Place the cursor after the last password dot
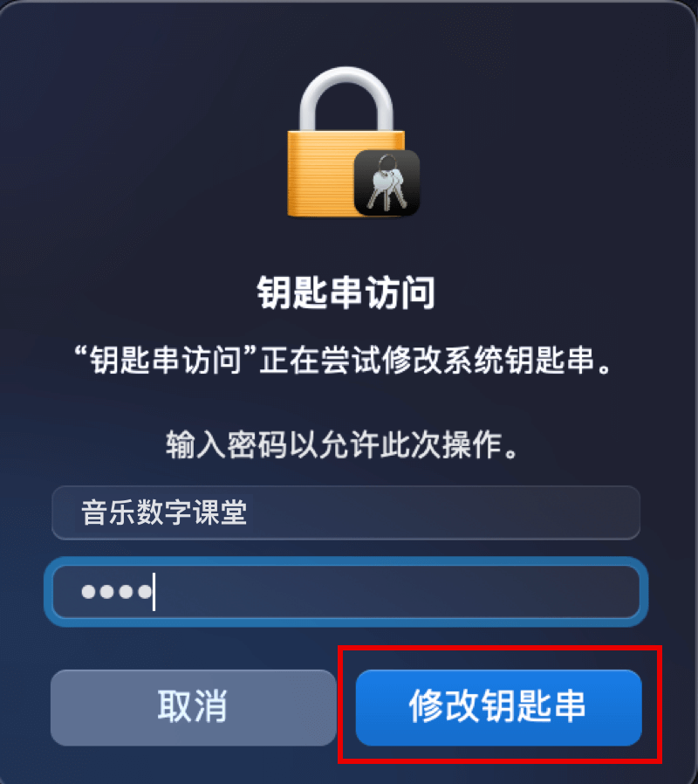Viewport: 698px width, 784px height. (154, 592)
